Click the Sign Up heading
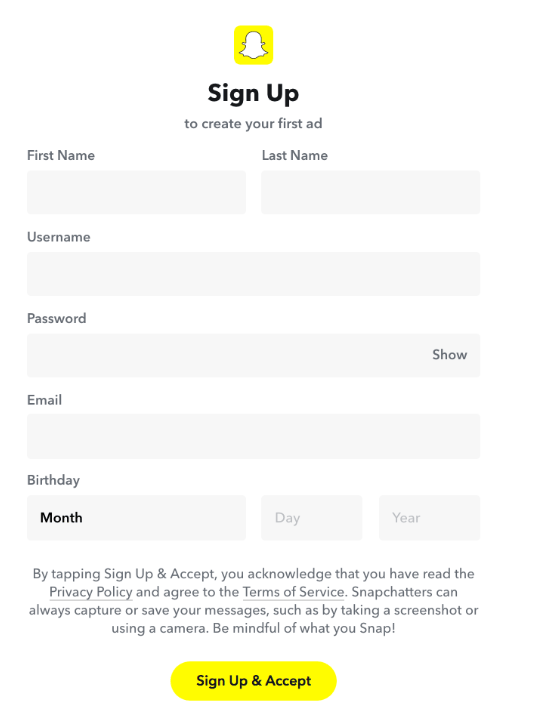The height and width of the screenshot is (725, 556). click(x=253, y=93)
